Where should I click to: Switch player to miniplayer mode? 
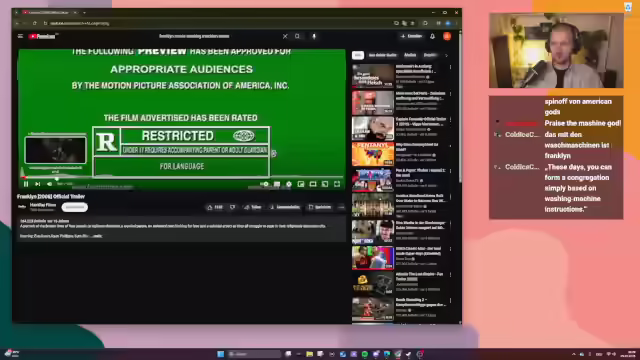(301, 184)
